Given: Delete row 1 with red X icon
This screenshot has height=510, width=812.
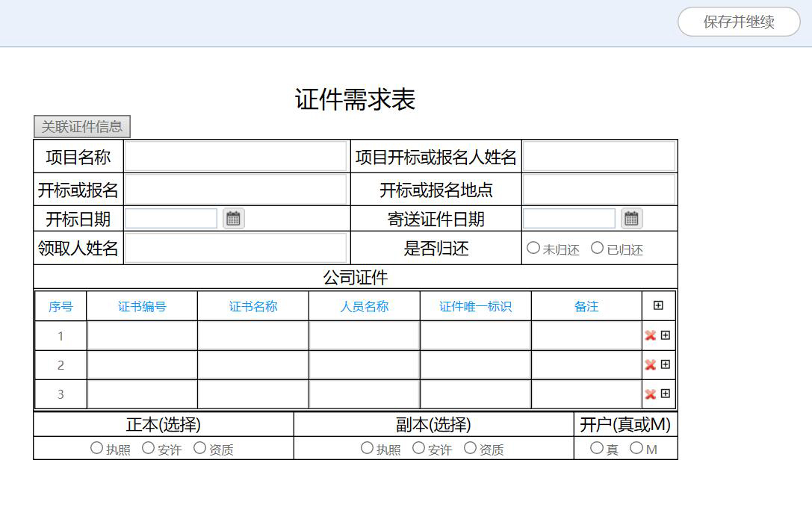Looking at the screenshot, I should pos(650,336).
